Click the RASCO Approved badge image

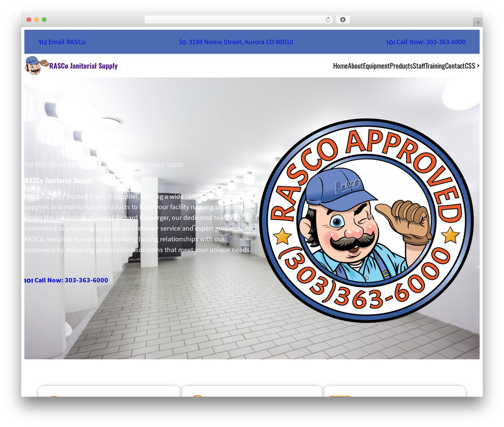pyautogui.click(x=366, y=221)
